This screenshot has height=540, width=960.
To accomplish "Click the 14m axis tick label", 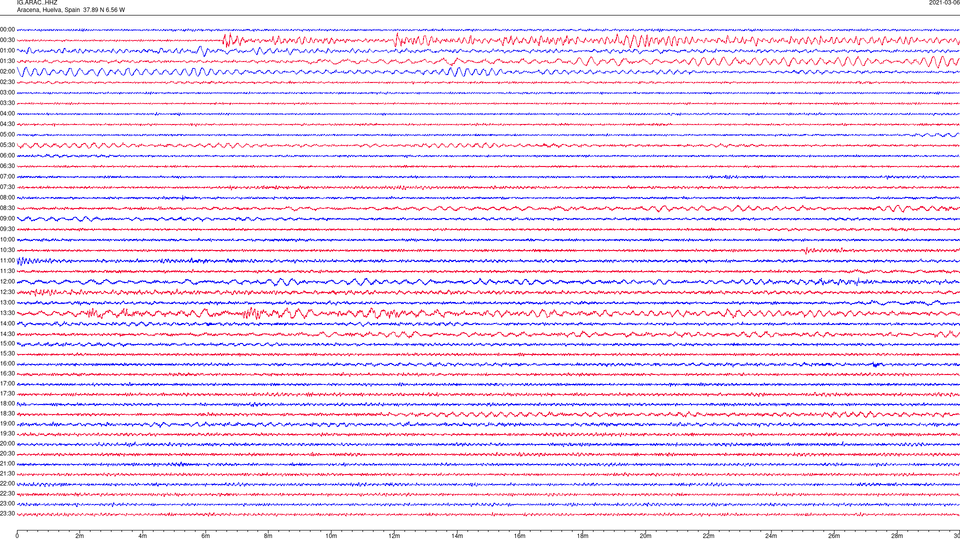I will point(457,536).
